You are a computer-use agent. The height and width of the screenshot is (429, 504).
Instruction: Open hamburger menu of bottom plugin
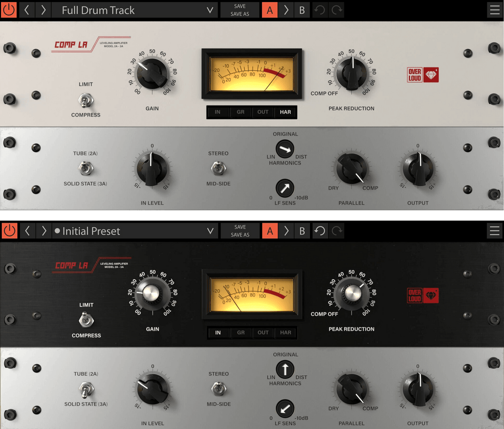(495, 231)
